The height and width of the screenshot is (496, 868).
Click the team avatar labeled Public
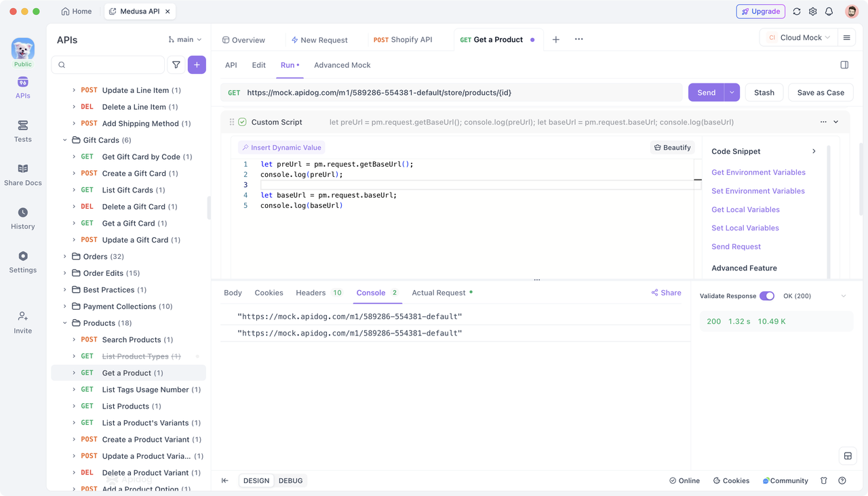pyautogui.click(x=22, y=53)
